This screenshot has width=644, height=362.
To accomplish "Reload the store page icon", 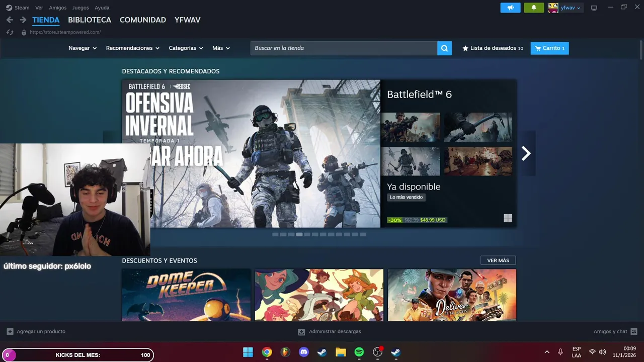I will pos(10,32).
